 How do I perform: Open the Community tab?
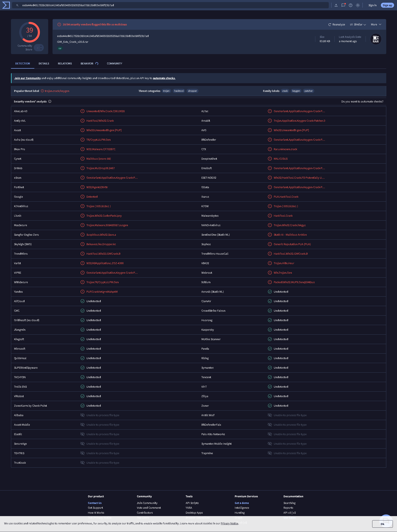click(x=115, y=64)
